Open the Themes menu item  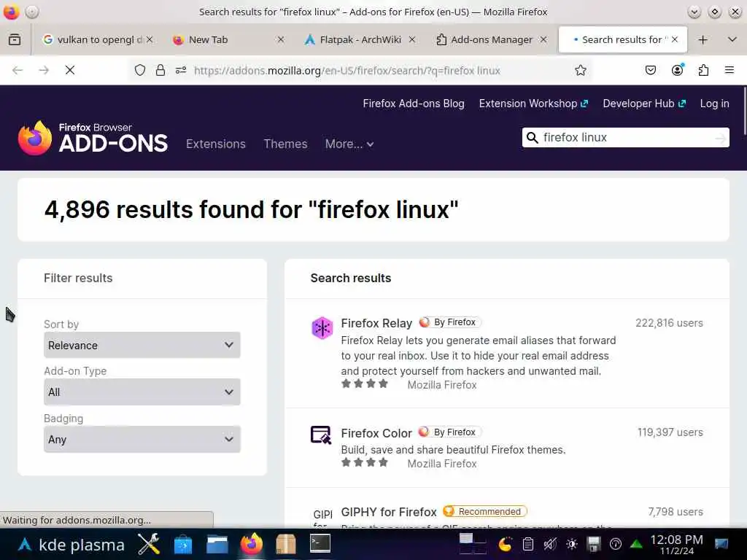285,144
